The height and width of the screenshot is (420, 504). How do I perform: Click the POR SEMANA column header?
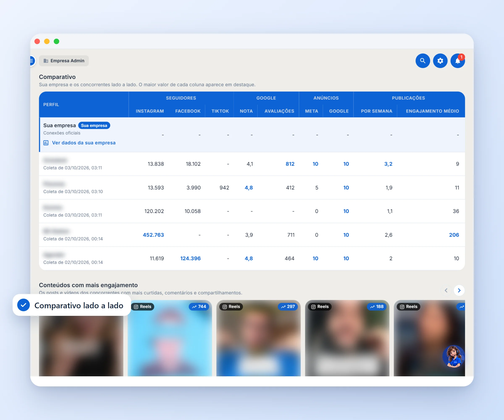click(x=377, y=111)
